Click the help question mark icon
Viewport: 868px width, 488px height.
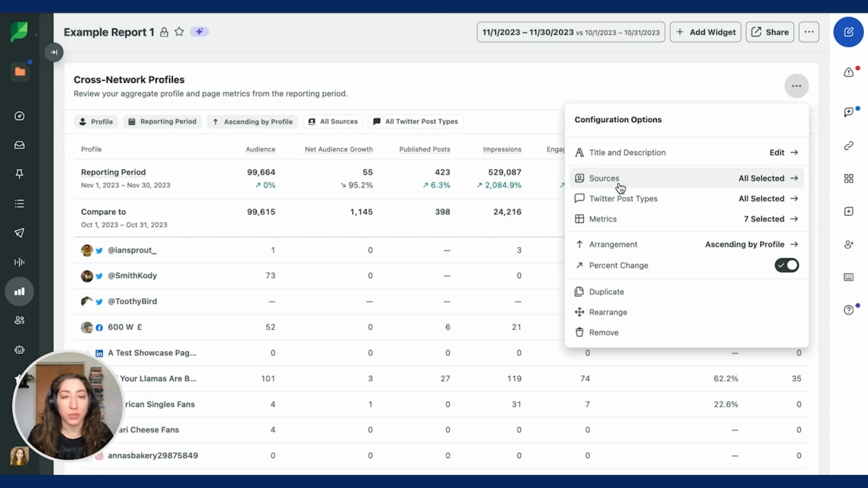point(849,310)
